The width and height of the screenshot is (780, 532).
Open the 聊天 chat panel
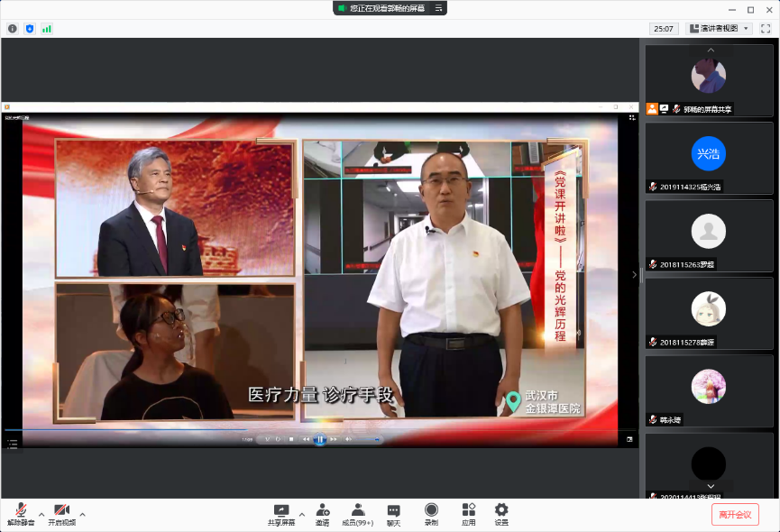[393, 514]
